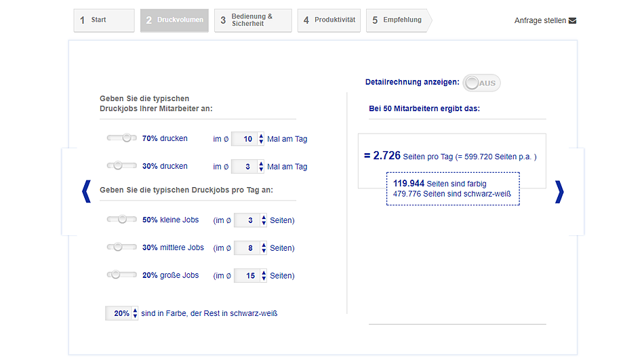The width and height of the screenshot is (644, 362).
Task: Go to next step with right arrow
Action: [559, 192]
